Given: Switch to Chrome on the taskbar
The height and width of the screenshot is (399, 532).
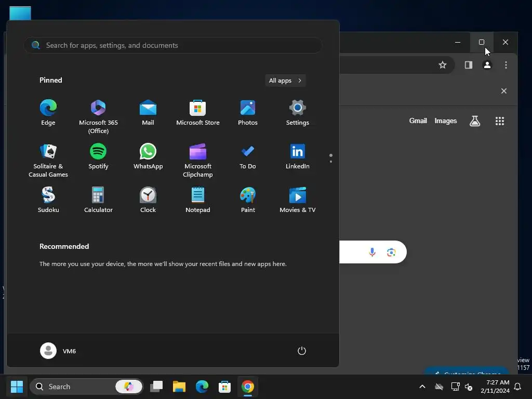Looking at the screenshot, I should point(248,387).
